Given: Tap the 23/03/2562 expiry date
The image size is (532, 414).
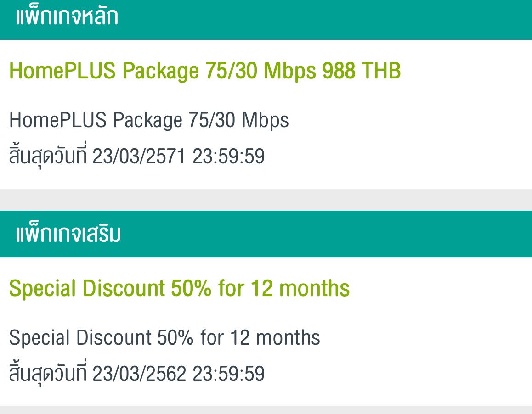Looking at the screenshot, I should tap(139, 374).
